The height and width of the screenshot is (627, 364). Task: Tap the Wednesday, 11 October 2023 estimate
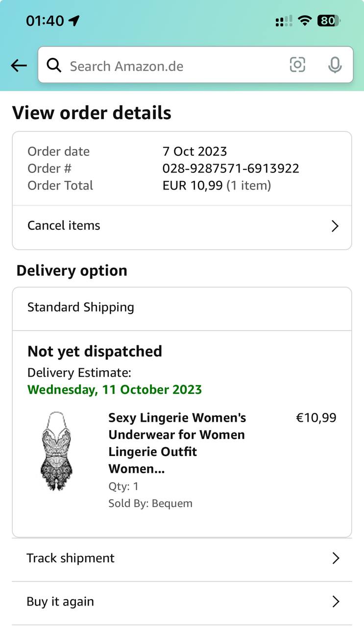115,390
